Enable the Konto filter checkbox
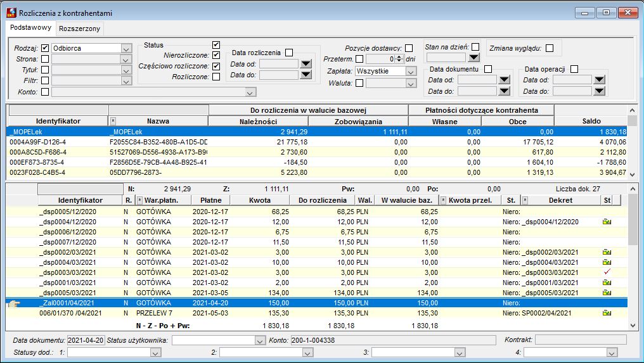 coord(45,92)
